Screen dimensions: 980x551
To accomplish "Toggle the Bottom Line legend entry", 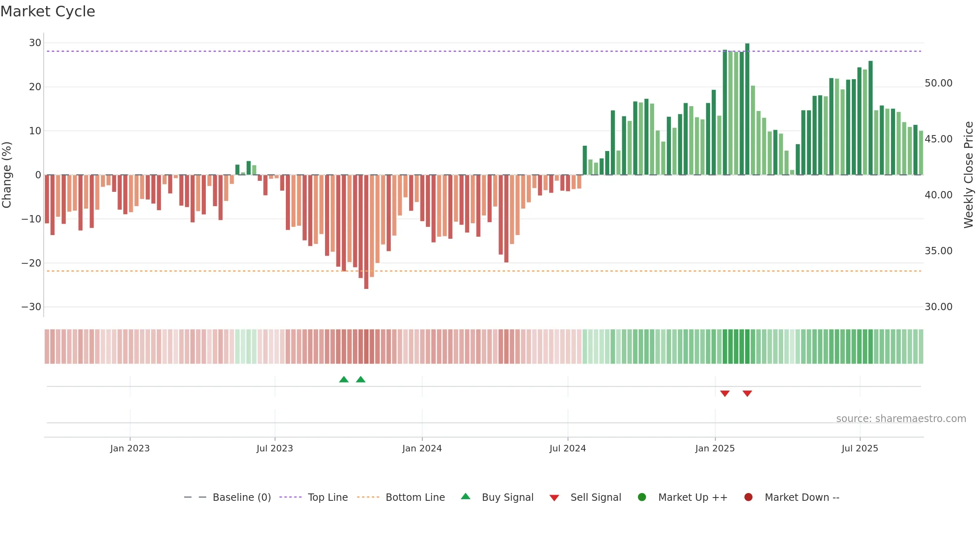I will (x=415, y=497).
